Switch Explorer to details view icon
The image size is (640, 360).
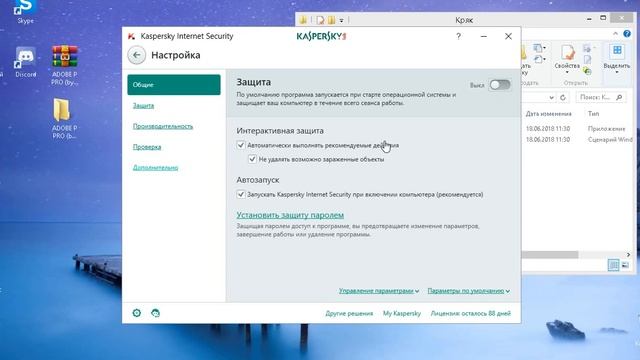click(x=613, y=265)
